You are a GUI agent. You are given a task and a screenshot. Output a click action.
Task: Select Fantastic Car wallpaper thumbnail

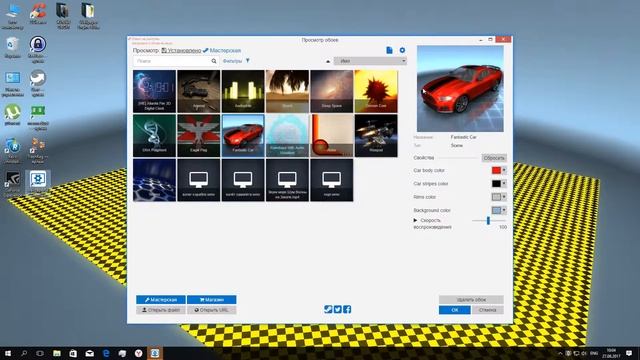(x=243, y=136)
